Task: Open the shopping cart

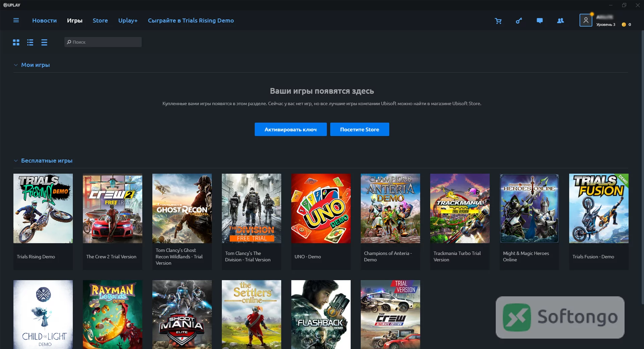Action: pos(498,21)
